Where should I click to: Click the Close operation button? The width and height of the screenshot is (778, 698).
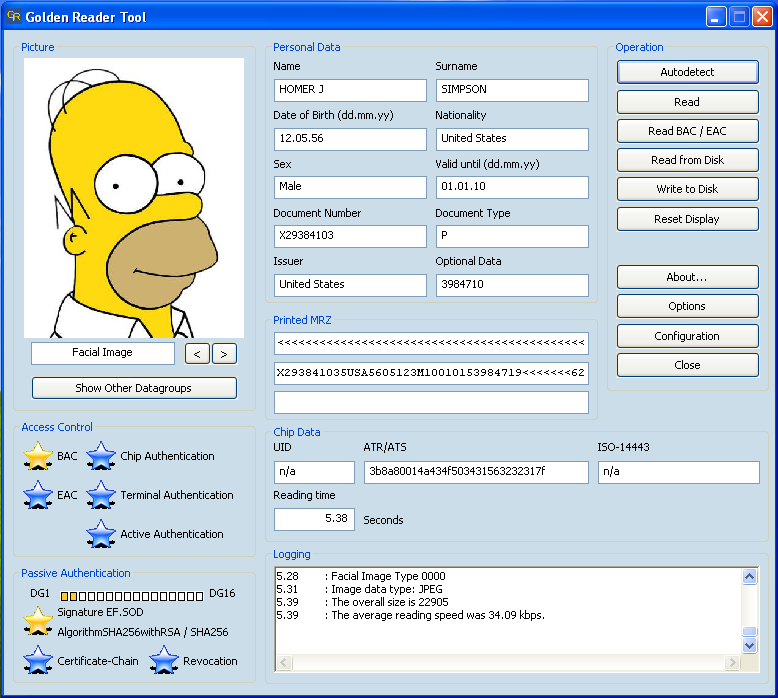688,365
